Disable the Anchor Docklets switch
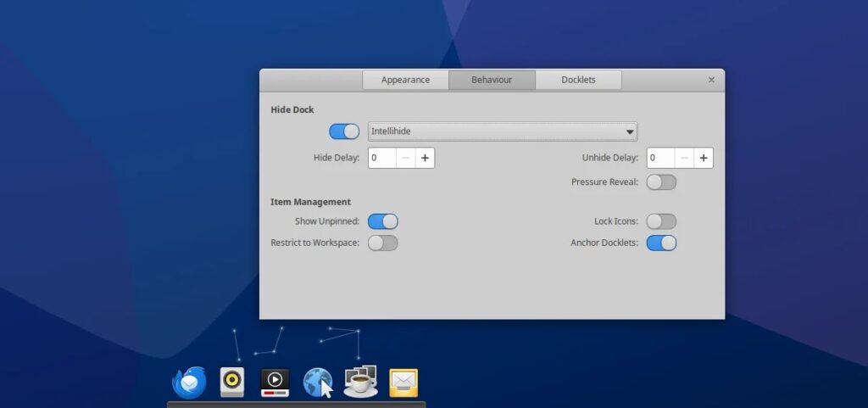 coord(661,243)
